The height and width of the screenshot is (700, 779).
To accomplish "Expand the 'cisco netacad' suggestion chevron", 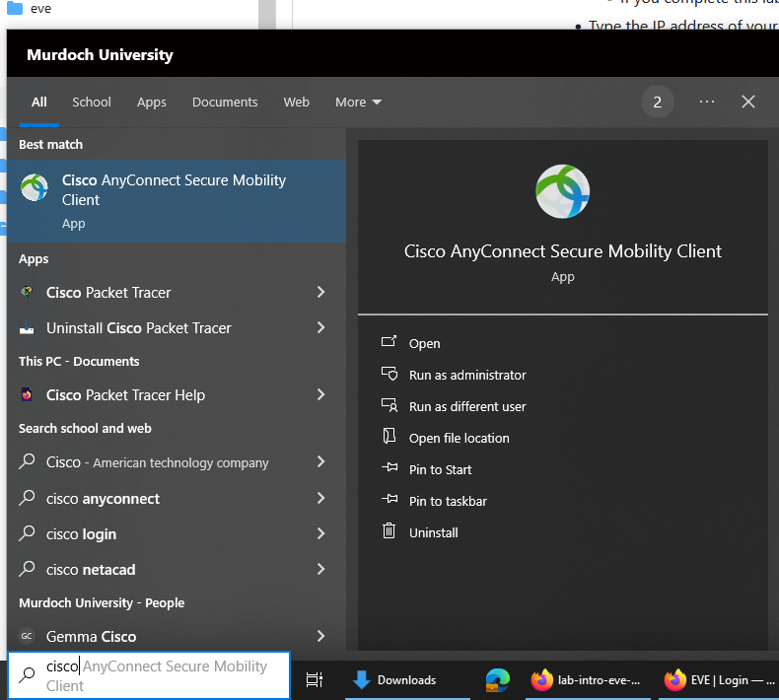I will tap(320, 569).
